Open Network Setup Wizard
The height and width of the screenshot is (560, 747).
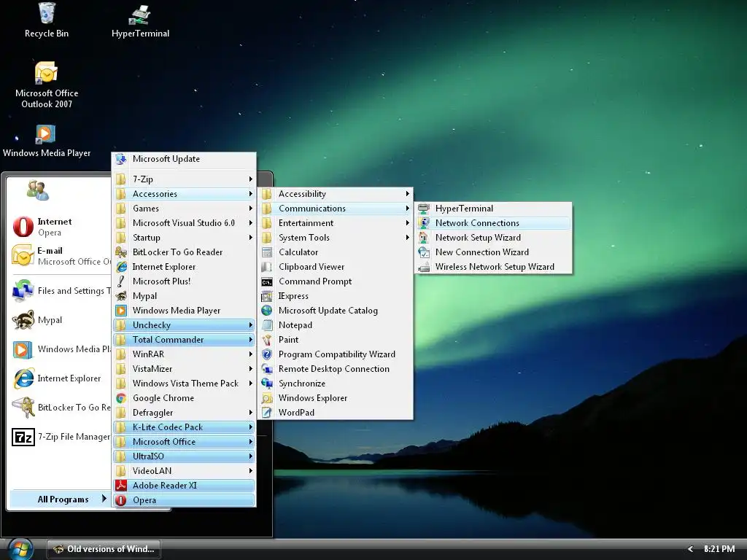point(494,238)
